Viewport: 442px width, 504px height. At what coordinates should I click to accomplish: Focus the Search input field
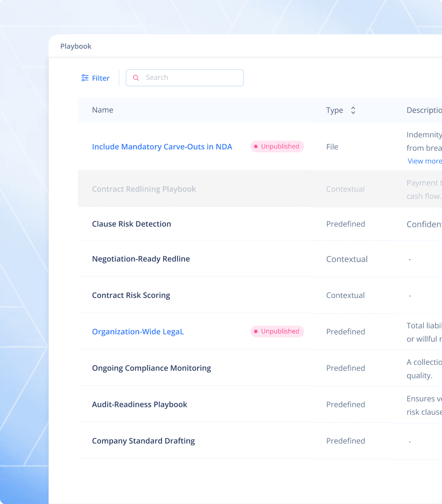pyautogui.click(x=185, y=78)
